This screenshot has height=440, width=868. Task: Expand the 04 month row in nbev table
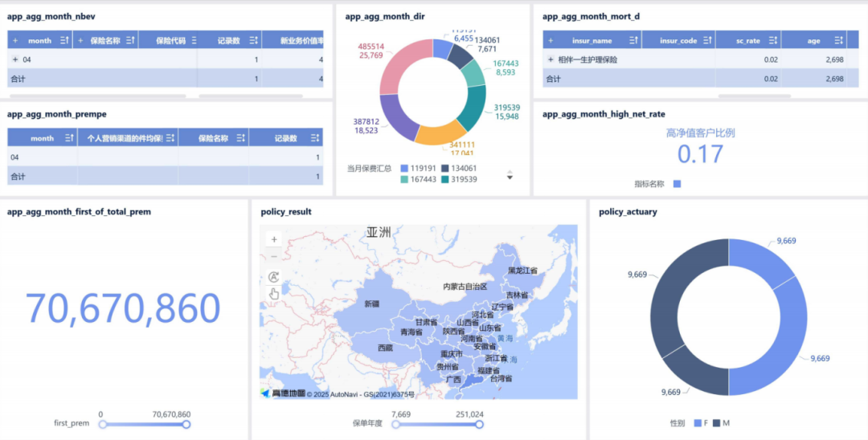pyautogui.click(x=15, y=59)
